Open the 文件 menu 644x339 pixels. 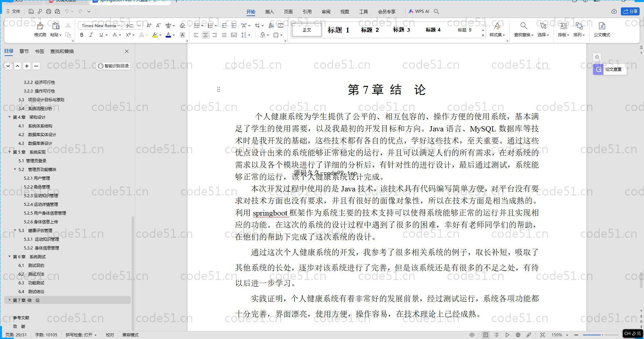[13, 11]
